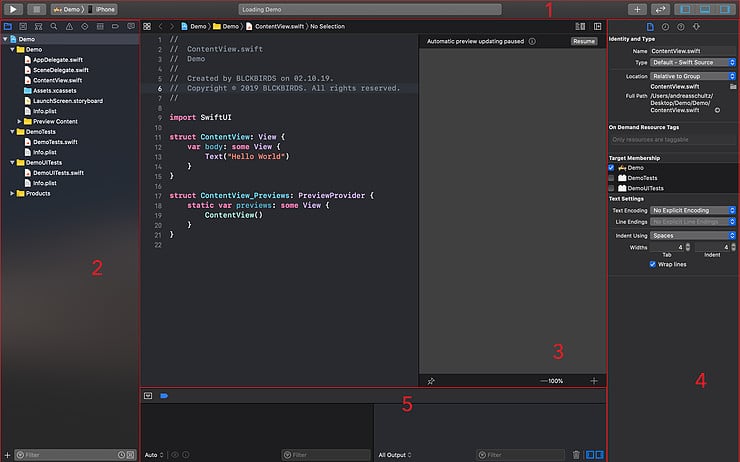Screen dimensions: 740x462
Task: Select AppDelegate.swift in the navigator
Action: (x=58, y=59)
